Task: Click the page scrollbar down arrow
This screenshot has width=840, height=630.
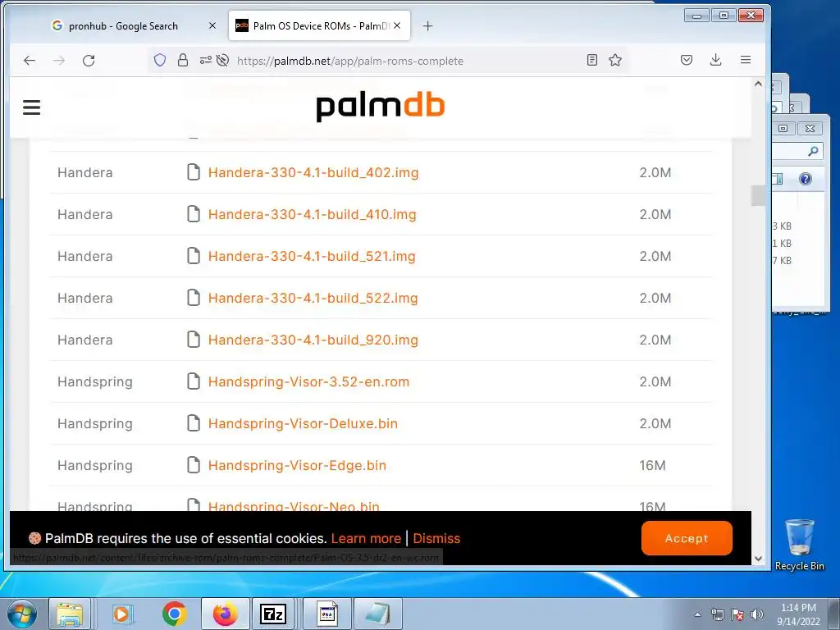Action: tap(758, 558)
